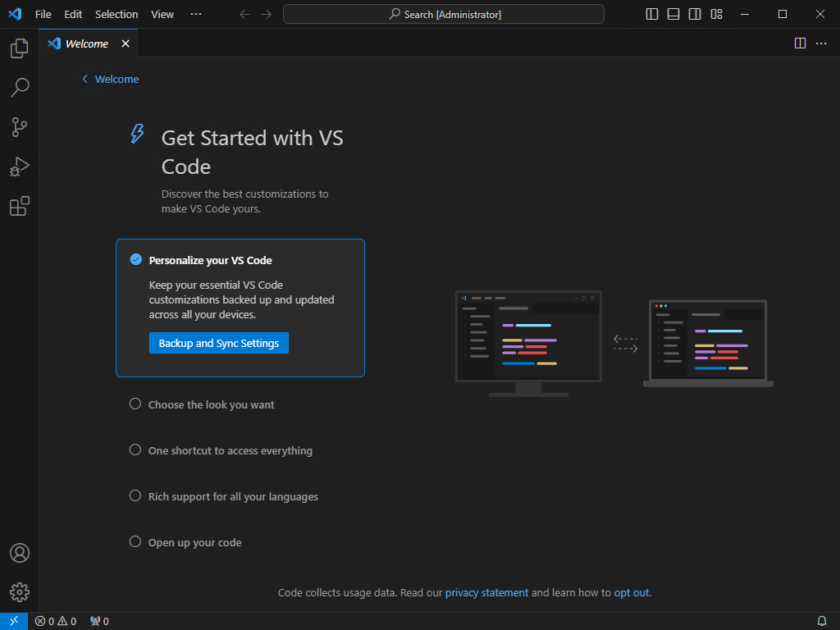Image resolution: width=840 pixels, height=630 pixels.
Task: Open Source Control view
Action: 20,127
